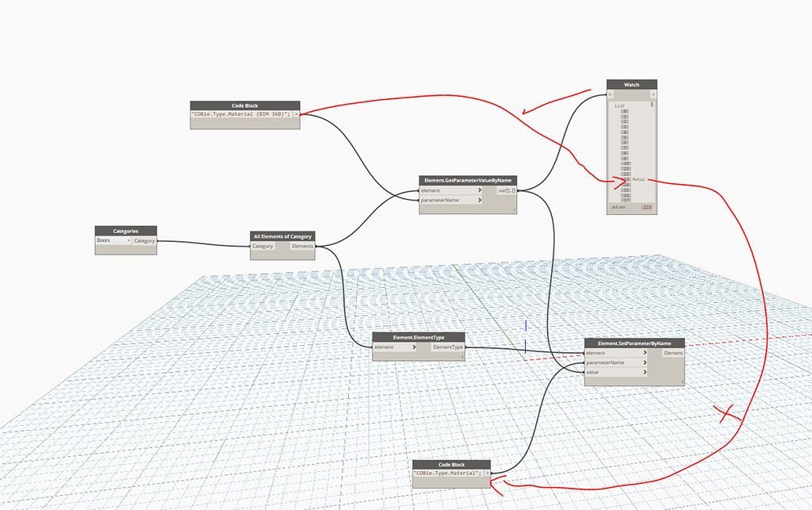Click the output port of the upper Code Block

click(297, 115)
